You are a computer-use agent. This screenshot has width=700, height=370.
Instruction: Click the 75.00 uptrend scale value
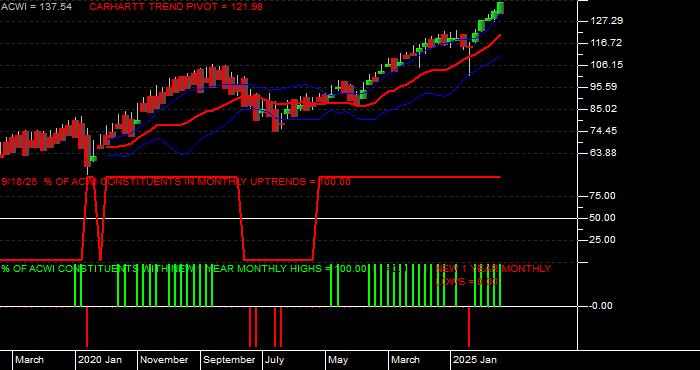point(603,196)
